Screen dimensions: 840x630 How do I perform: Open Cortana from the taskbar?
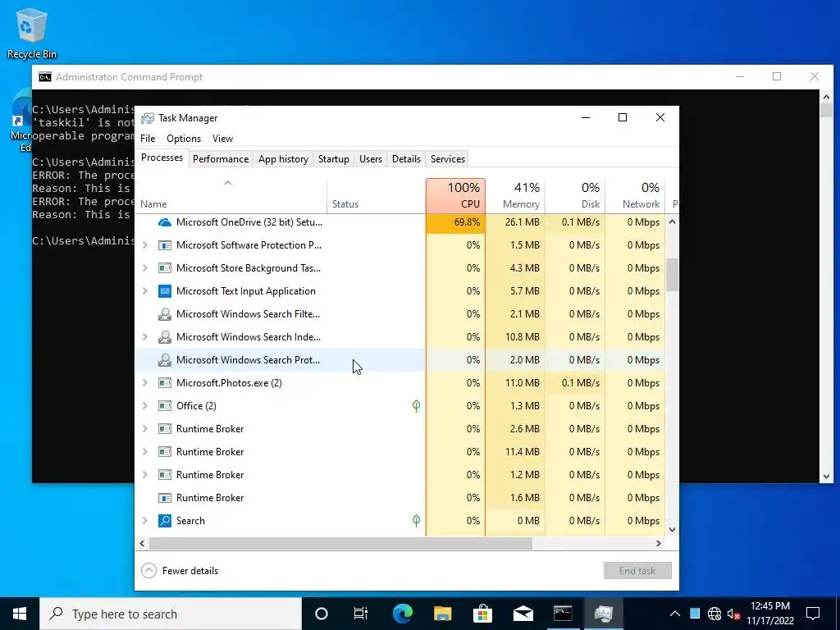[x=322, y=614]
